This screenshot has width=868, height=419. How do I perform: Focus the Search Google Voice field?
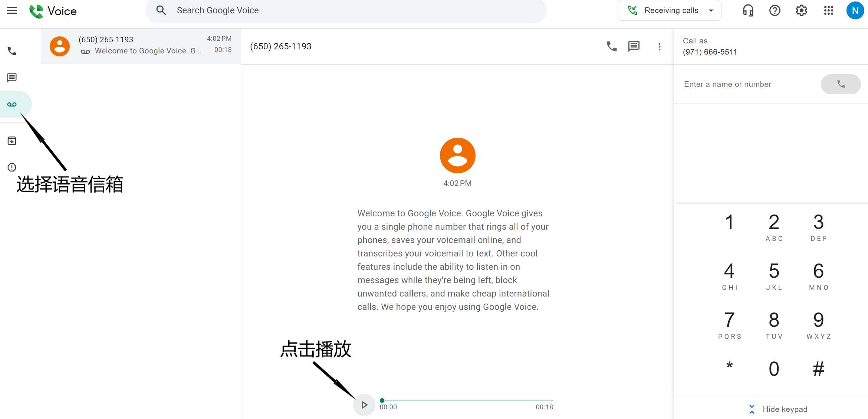click(346, 10)
